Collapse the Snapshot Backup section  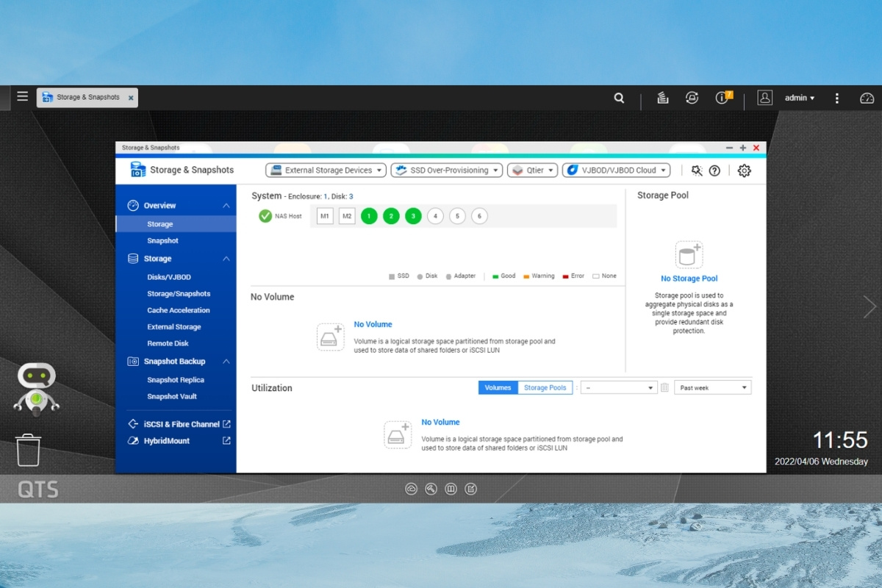[x=226, y=362]
